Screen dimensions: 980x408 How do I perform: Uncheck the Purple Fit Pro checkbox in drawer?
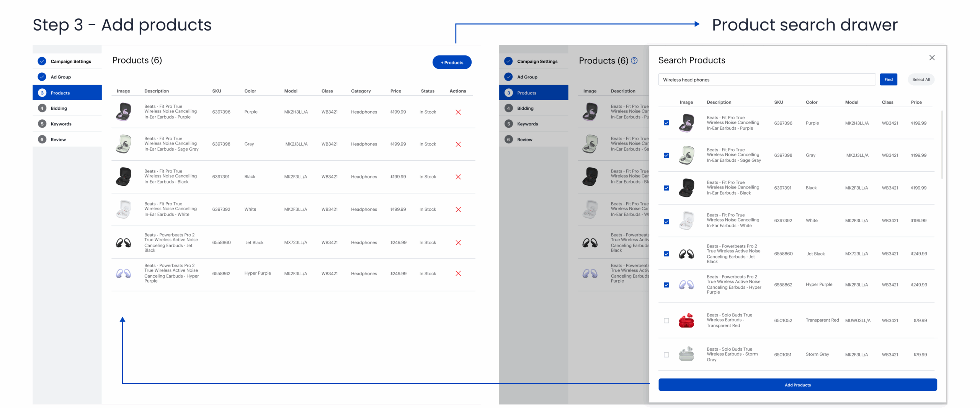(666, 123)
